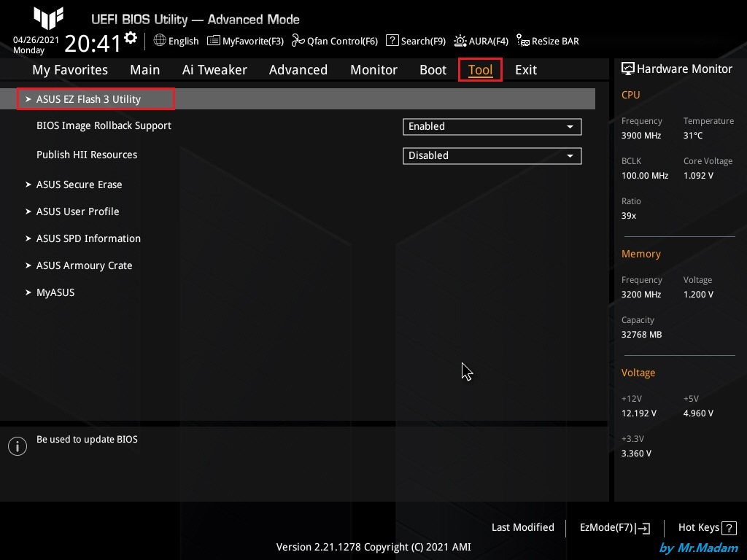This screenshot has width=747, height=560.
Task: Click the ReSize BAR icon
Action: pos(522,41)
